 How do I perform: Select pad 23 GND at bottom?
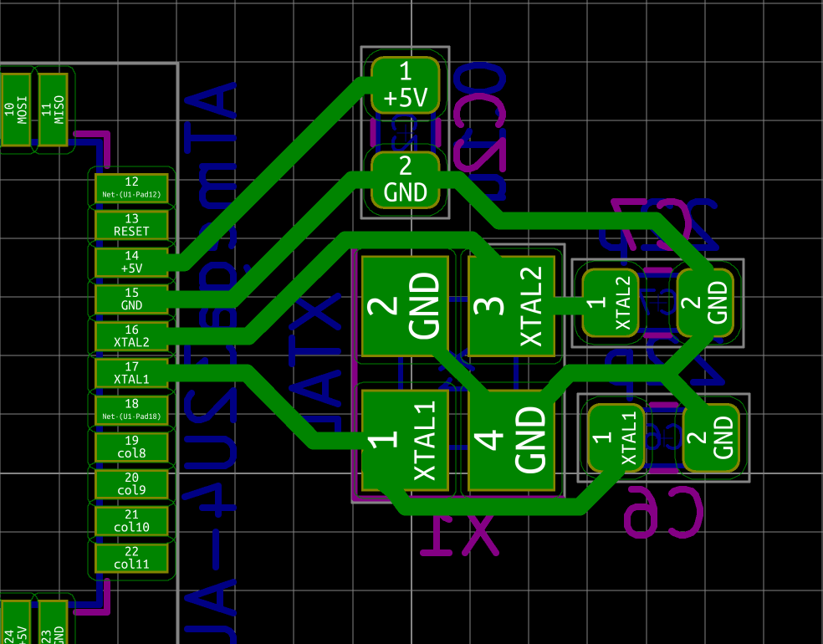(53, 623)
